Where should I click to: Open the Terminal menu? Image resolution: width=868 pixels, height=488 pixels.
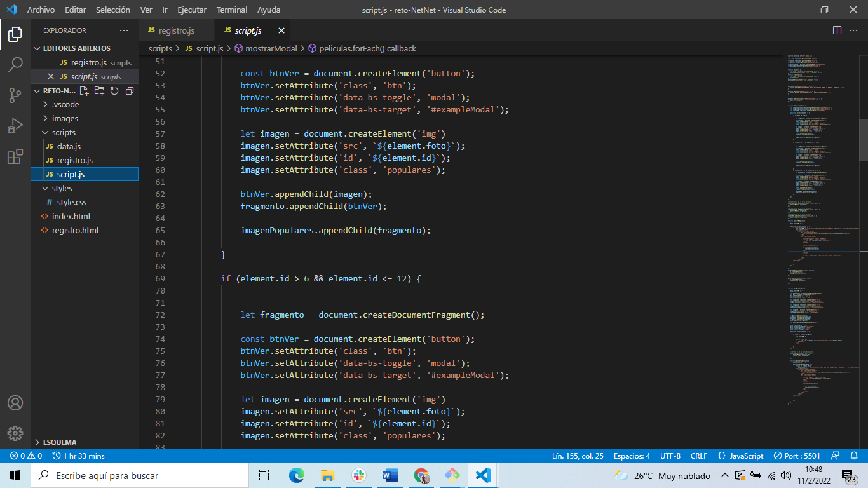(232, 10)
